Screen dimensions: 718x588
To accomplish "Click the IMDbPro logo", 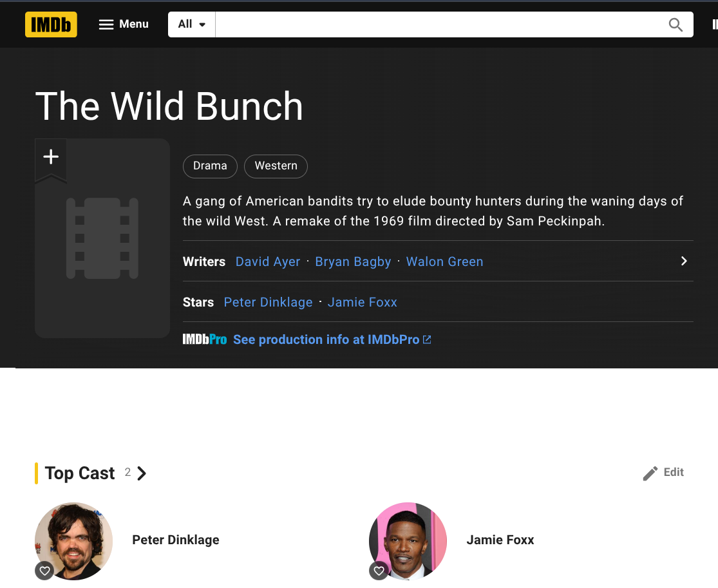I will pyautogui.click(x=205, y=339).
